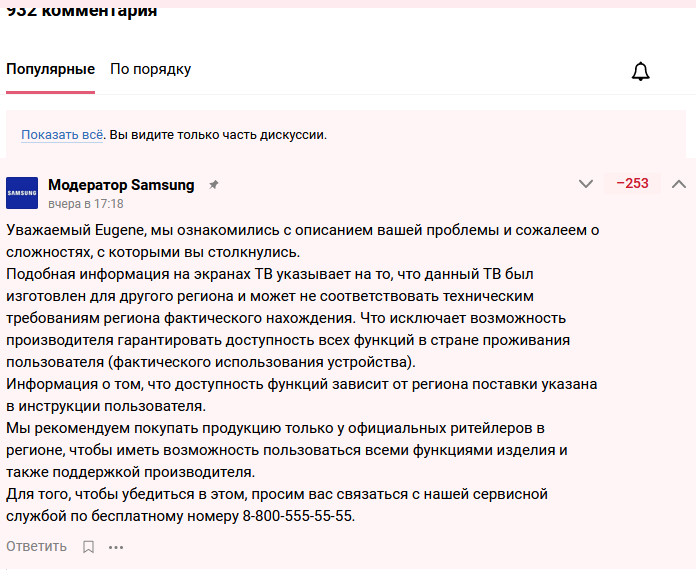The image size is (696, 570).
Task: Open the three-dots comment options menu
Action: tap(116, 547)
